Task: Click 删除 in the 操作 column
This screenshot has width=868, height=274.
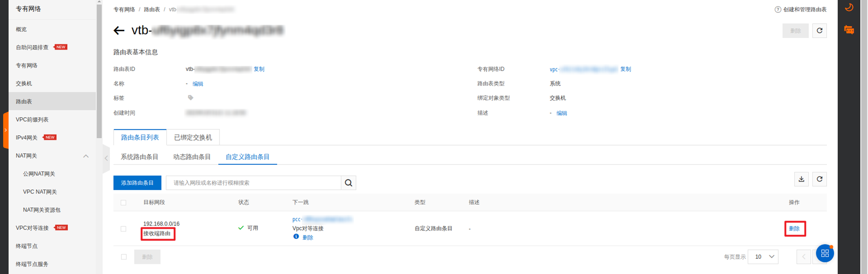Action: (x=795, y=228)
